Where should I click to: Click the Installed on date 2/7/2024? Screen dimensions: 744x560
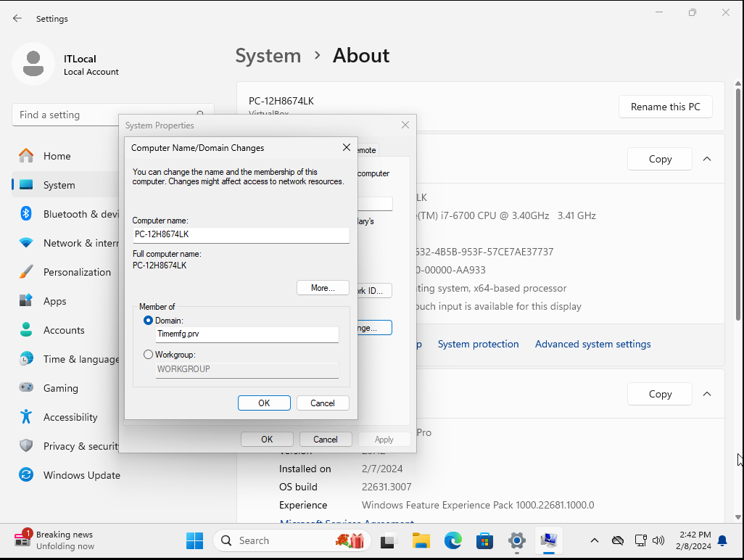click(382, 469)
